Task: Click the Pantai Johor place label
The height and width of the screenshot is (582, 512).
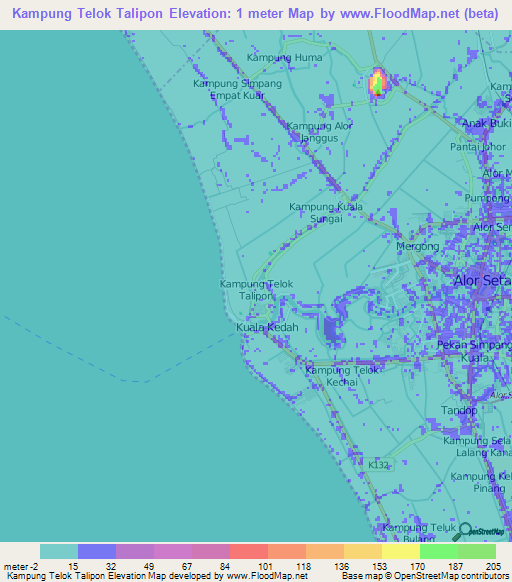Action: pos(478,147)
